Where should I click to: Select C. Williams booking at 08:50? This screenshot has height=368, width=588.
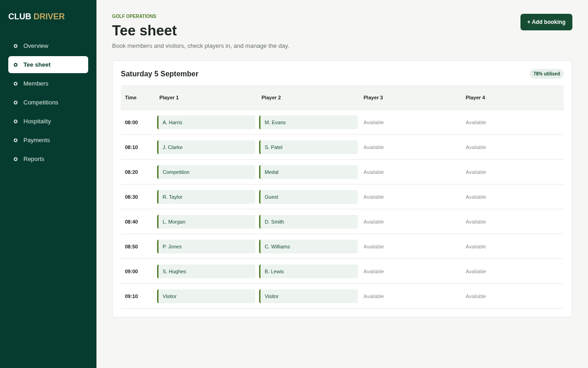tap(308, 247)
